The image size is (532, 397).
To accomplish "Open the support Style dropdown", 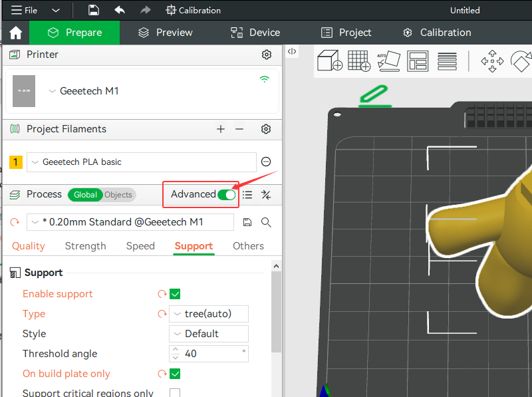I will click(x=209, y=334).
